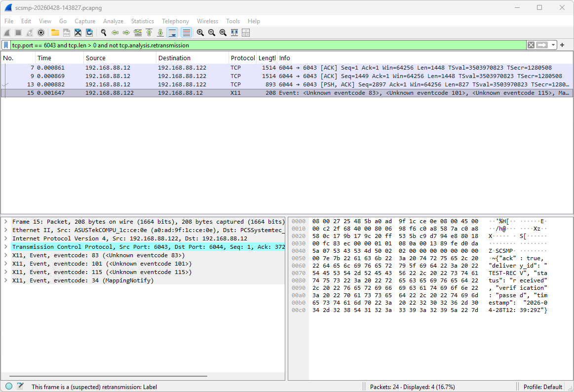Expand X11 eventcode 83 node
The height and width of the screenshot is (392, 574).
pos(6,255)
